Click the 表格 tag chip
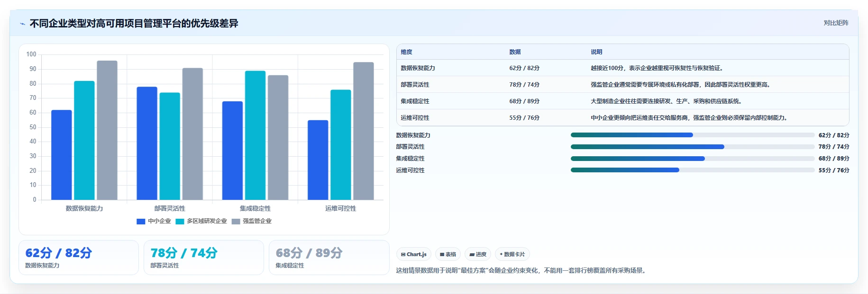The width and height of the screenshot is (868, 294). pos(448,254)
